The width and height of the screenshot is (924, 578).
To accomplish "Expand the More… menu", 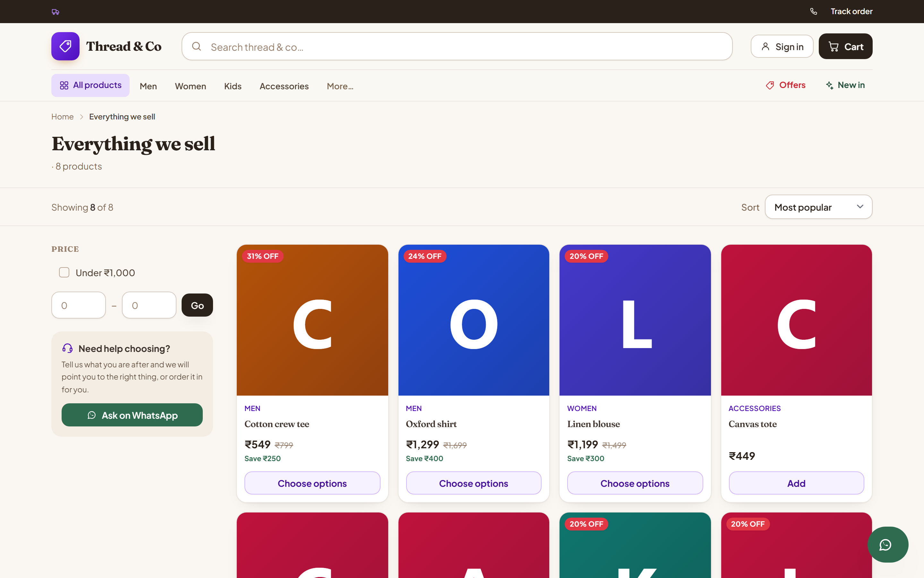I will (340, 86).
